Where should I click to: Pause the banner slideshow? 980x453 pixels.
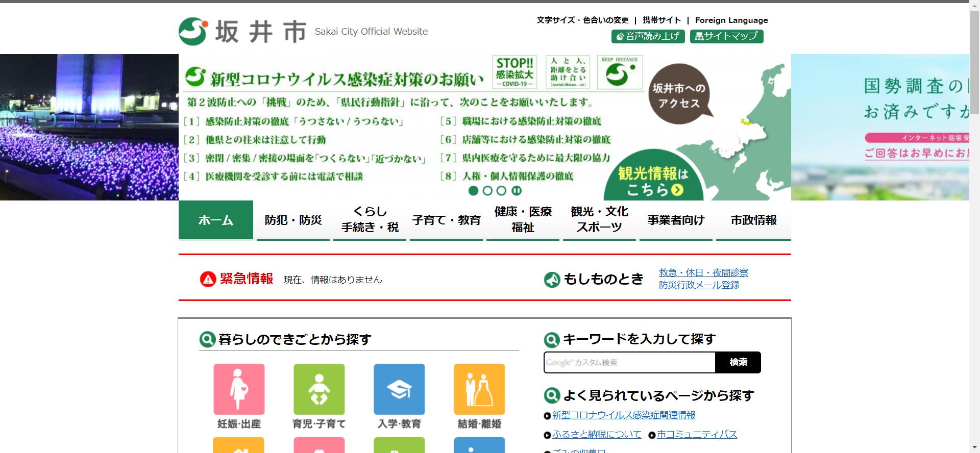[x=517, y=191]
